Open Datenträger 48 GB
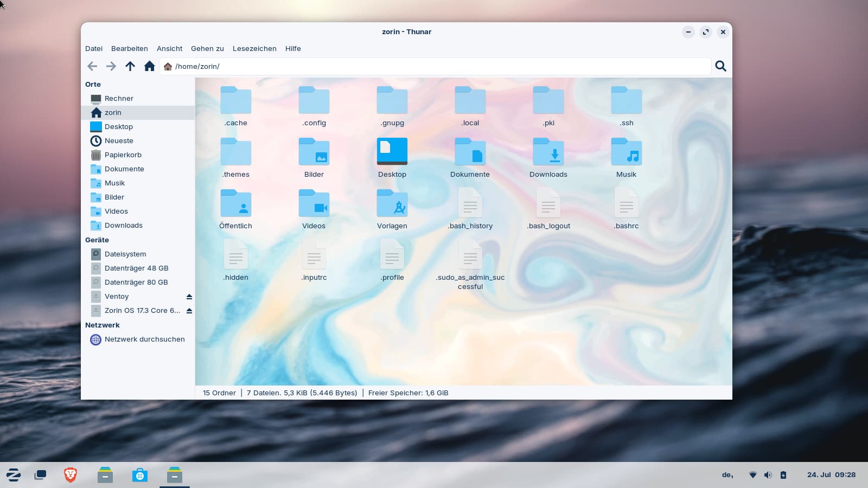The width and height of the screenshot is (868, 488). (138, 268)
